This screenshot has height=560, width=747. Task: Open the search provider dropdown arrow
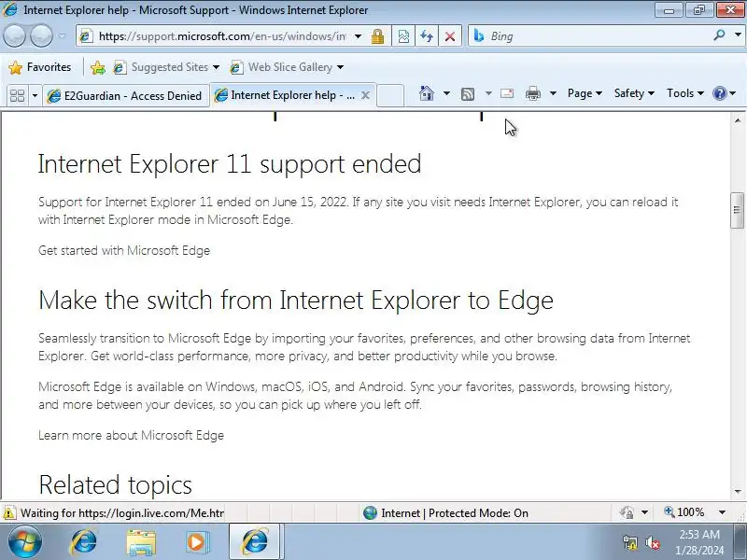tap(738, 35)
